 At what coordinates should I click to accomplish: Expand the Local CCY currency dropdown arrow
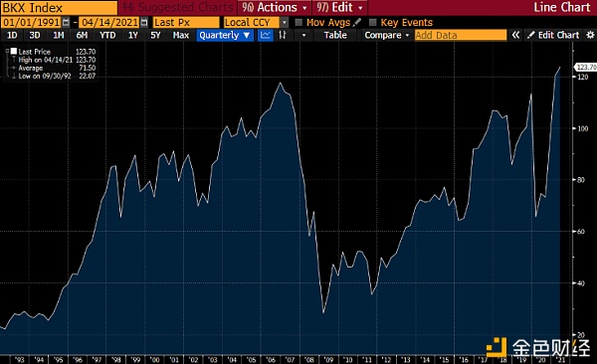(284, 23)
